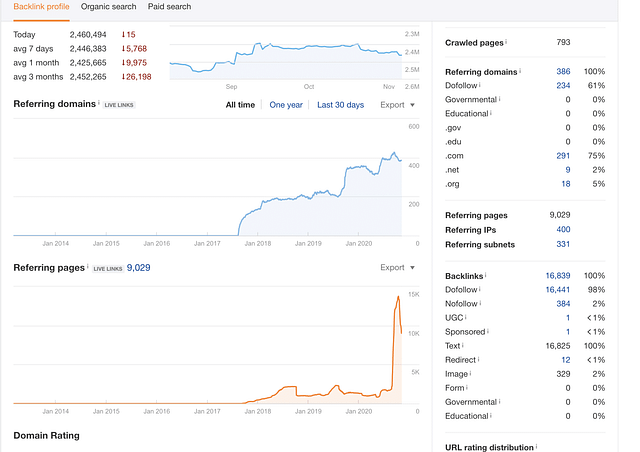Click info icon beside Nofollow

pyautogui.click(x=480, y=303)
